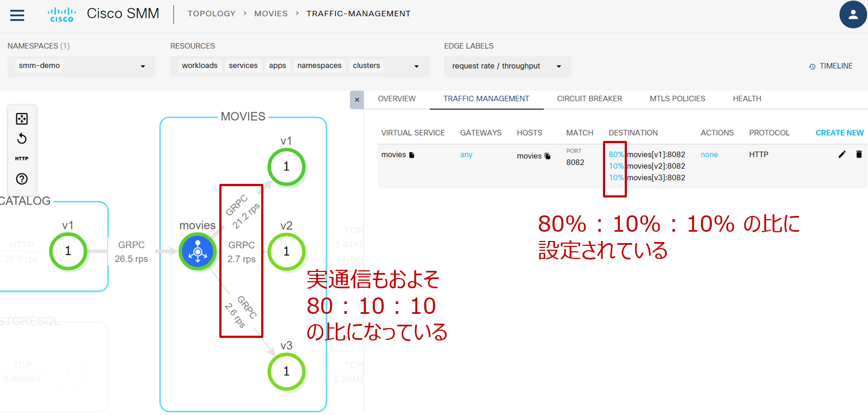The image size is (868, 415).
Task: Edit the movies virtual service rule
Action: pyautogui.click(x=842, y=154)
